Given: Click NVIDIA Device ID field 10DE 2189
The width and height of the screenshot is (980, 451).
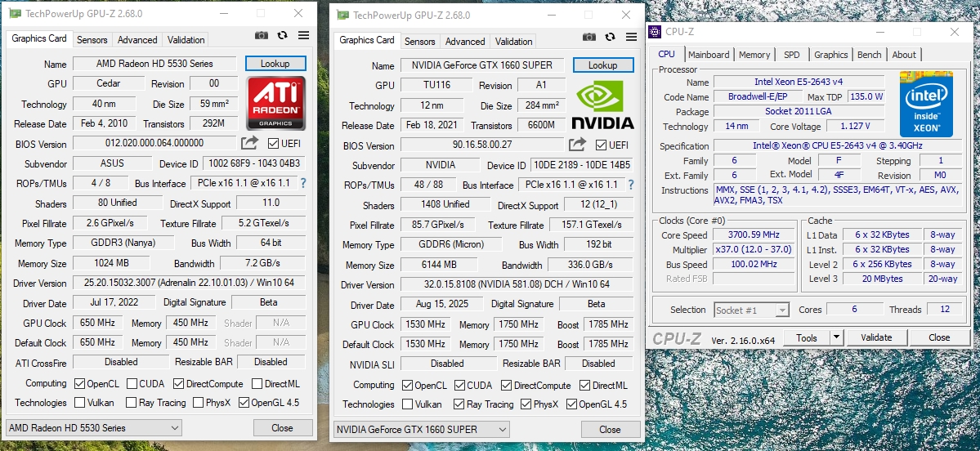Looking at the screenshot, I should click(581, 166).
